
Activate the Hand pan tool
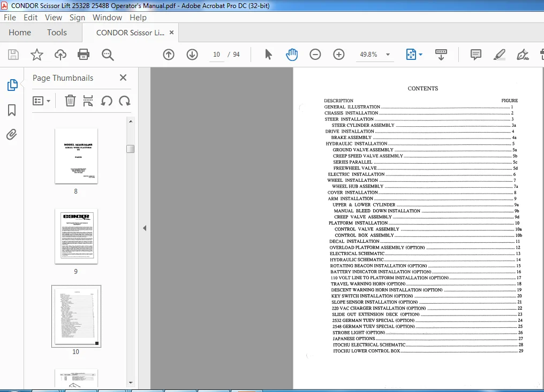(x=292, y=55)
